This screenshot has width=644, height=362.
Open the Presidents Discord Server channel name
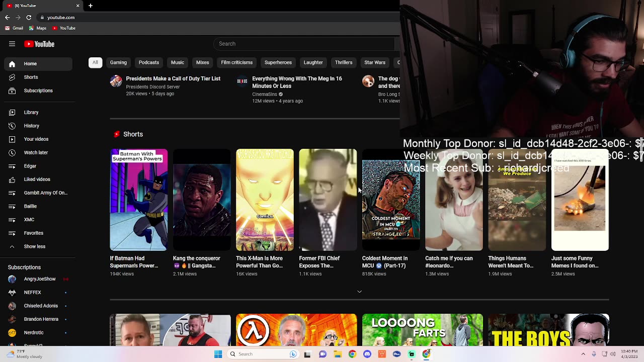(153, 87)
